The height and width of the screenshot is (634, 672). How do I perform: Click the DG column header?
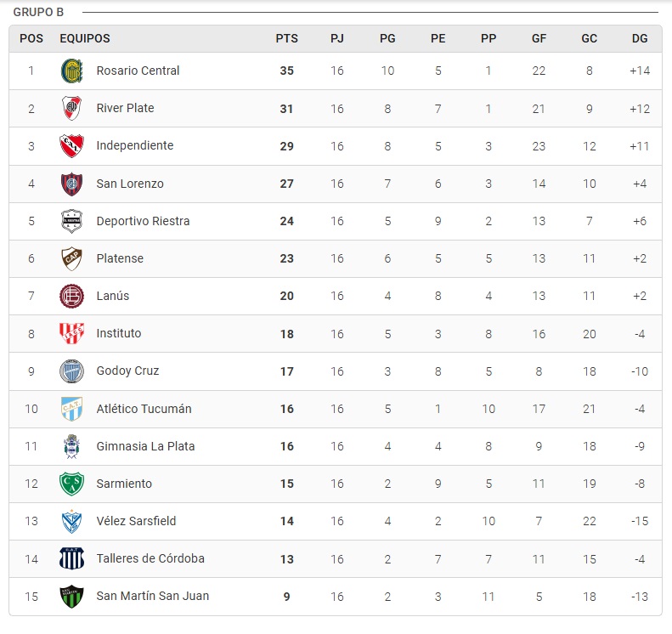pos(640,38)
